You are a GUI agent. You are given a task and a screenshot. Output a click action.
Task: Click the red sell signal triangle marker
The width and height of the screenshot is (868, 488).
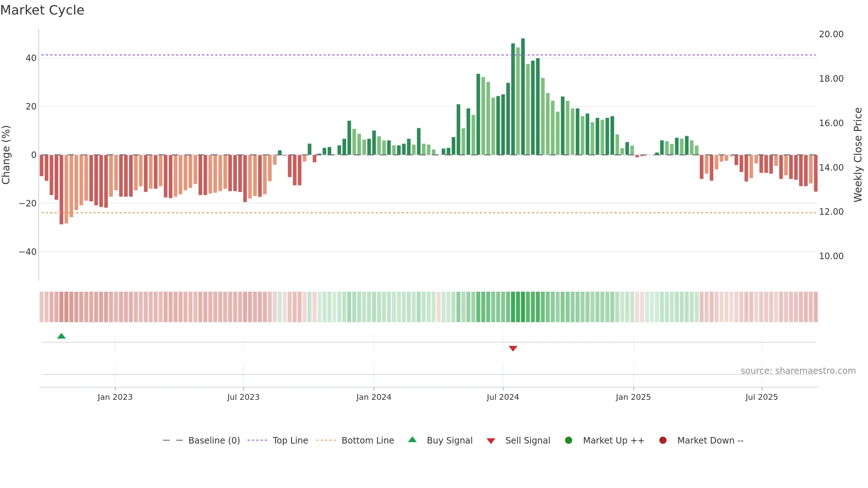pos(513,348)
